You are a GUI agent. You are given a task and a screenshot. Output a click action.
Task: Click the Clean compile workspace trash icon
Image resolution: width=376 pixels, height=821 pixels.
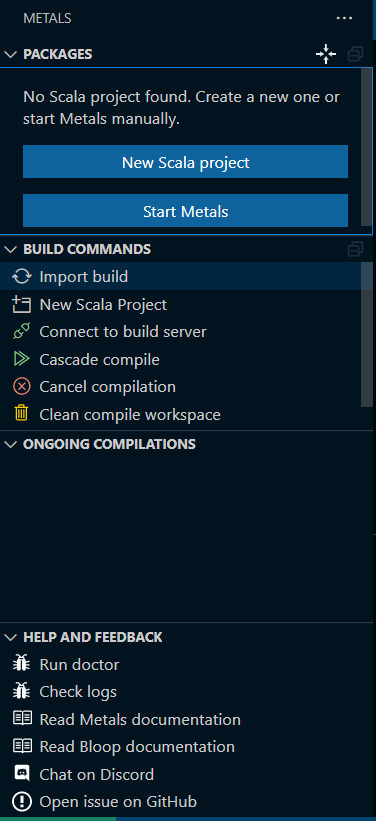click(21, 414)
